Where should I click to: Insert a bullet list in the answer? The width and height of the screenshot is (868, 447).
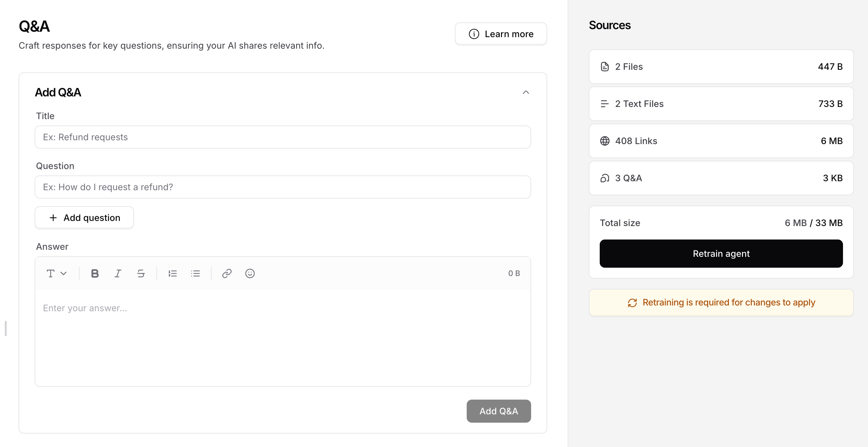tap(196, 273)
